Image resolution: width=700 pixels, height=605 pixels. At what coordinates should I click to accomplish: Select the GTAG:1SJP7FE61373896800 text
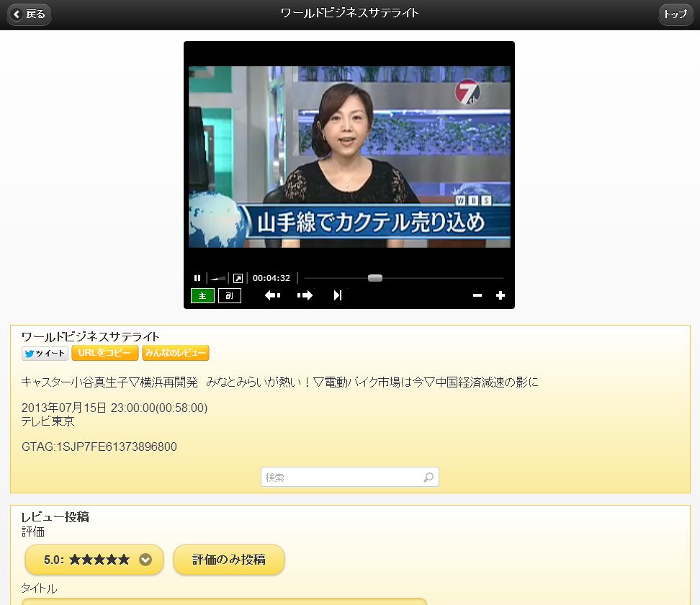[x=99, y=447]
